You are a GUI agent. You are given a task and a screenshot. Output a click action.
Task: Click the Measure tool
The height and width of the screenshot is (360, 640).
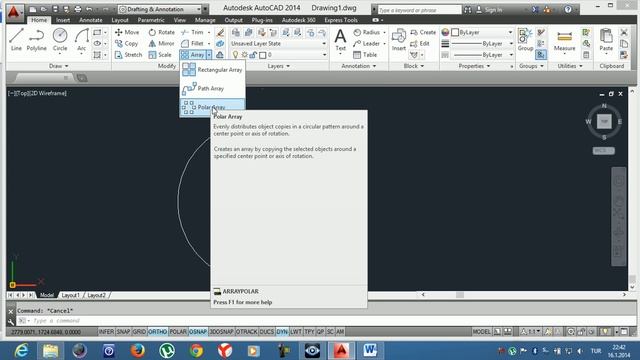pyautogui.click(x=564, y=40)
